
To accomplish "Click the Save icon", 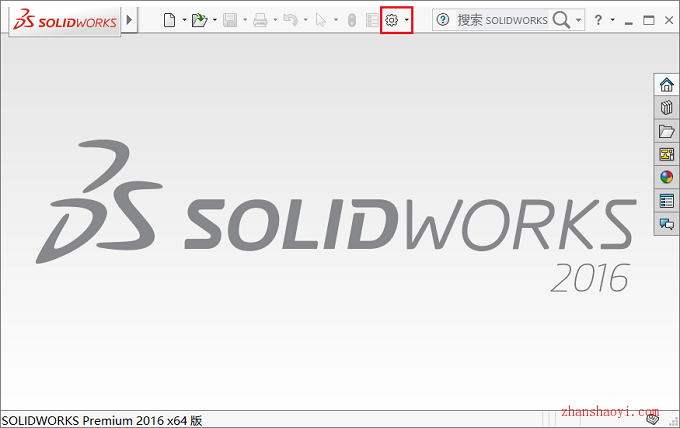I will click(x=230, y=20).
